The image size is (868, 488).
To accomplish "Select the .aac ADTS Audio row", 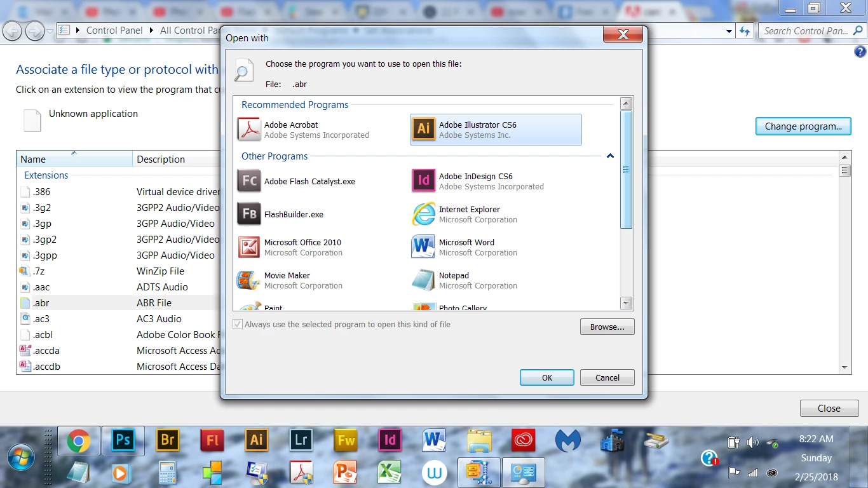I will click(118, 287).
